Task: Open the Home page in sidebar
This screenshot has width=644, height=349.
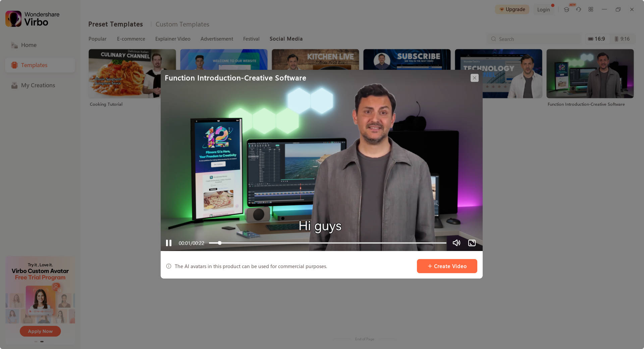Action: point(40,45)
